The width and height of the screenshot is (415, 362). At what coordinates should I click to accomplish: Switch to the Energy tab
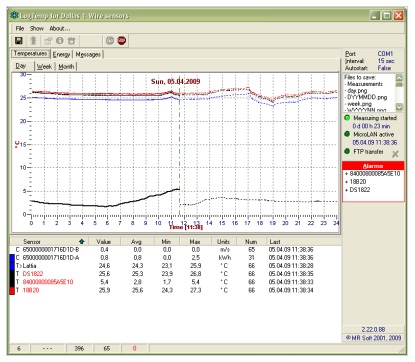[x=61, y=54]
